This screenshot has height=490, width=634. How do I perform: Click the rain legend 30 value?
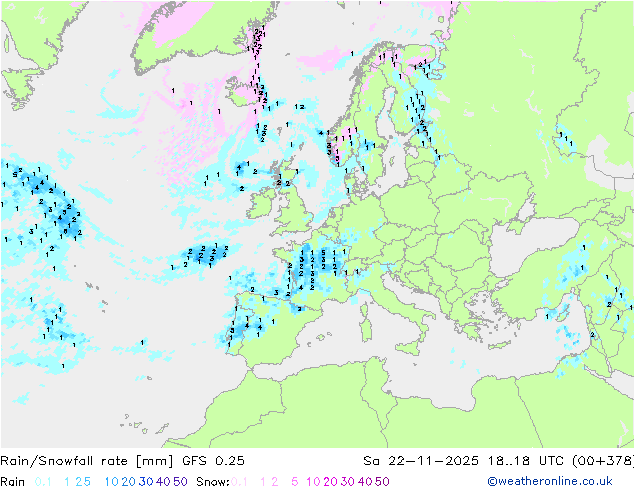146,482
